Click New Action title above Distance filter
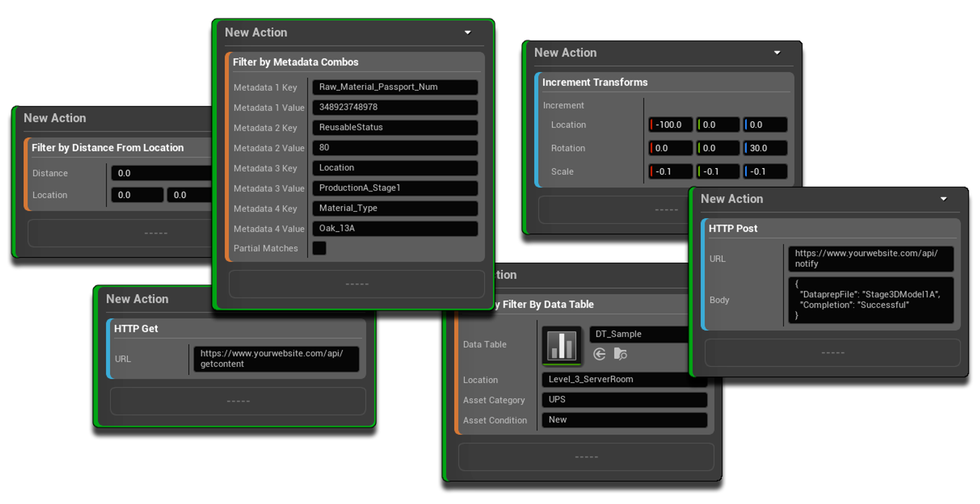This screenshot has height=504, width=980. (55, 118)
